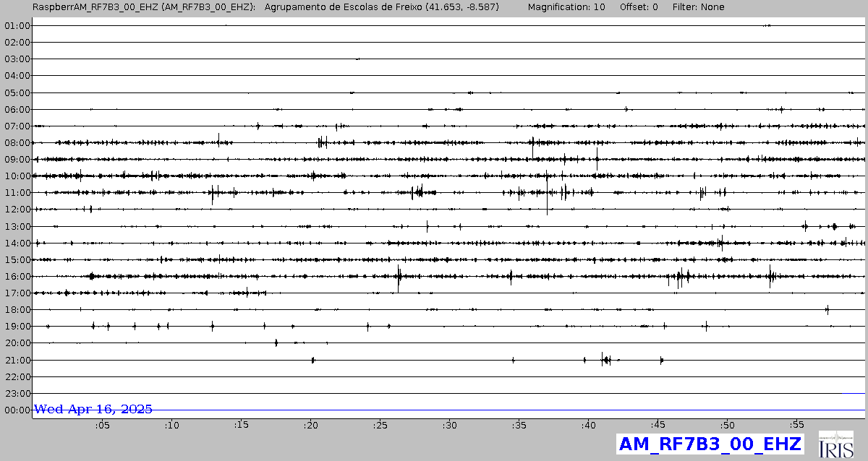Select the 22:00 hour label
Screen dimensions: 868x461
[x=17, y=376]
